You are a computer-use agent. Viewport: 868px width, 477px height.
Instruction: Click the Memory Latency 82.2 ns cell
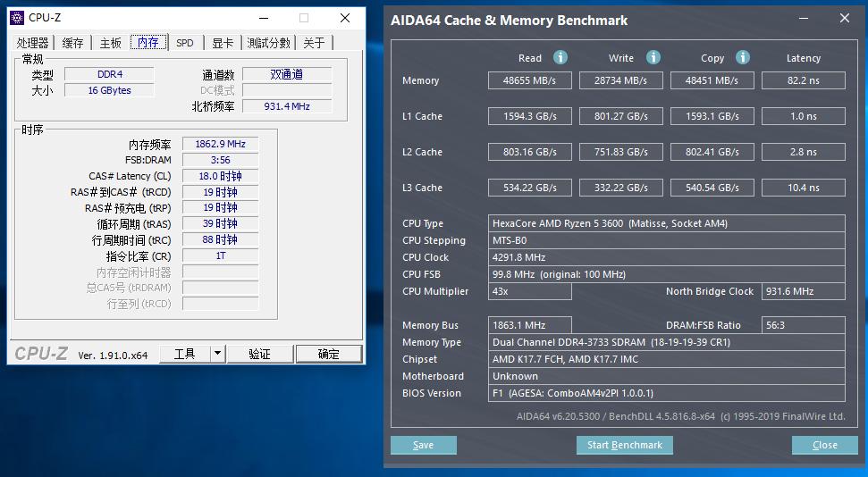(x=804, y=80)
